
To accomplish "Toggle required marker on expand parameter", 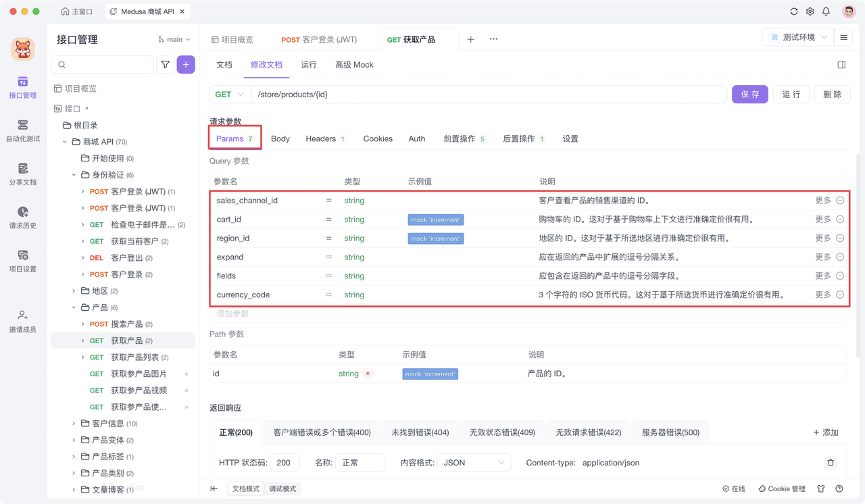I will point(329,257).
